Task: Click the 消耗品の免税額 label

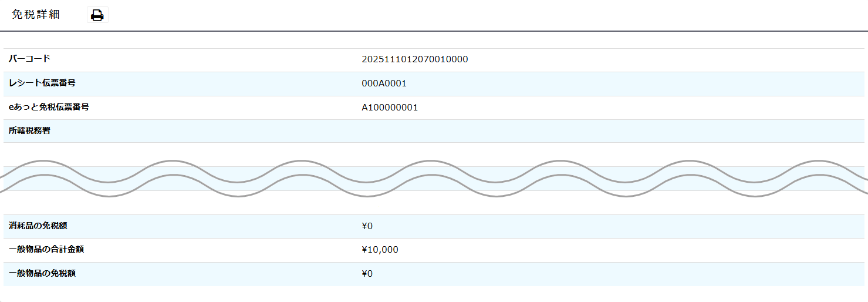Action: (42, 226)
